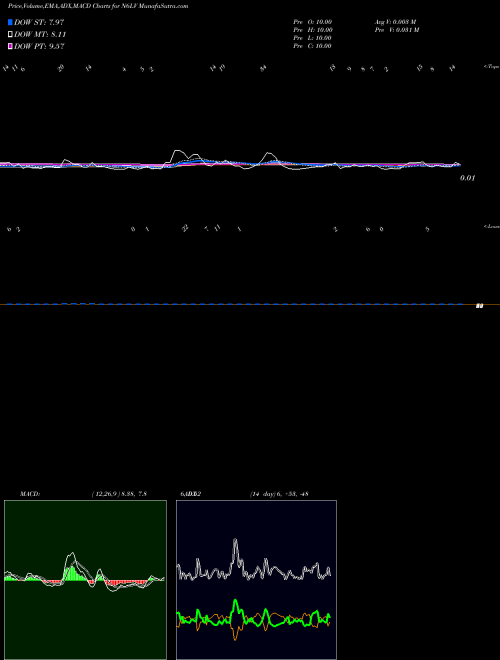Click the "Pre C: 10.00" close value
The height and width of the screenshot is (660, 500).
pos(312,46)
